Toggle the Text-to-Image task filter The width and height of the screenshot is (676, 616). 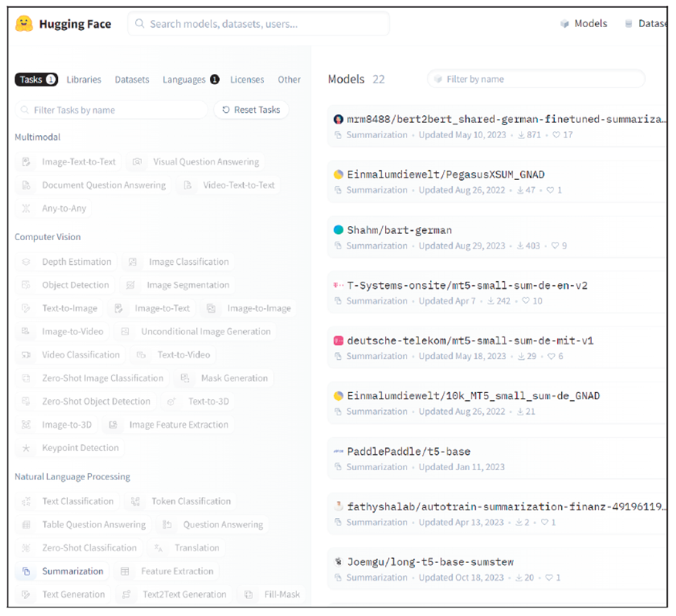[x=59, y=309]
